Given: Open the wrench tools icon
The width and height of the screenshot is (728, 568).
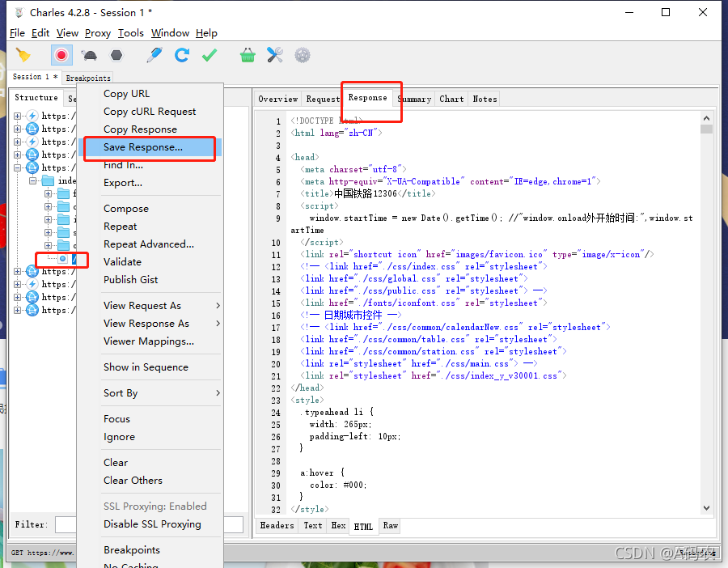Looking at the screenshot, I should pyautogui.click(x=275, y=55).
